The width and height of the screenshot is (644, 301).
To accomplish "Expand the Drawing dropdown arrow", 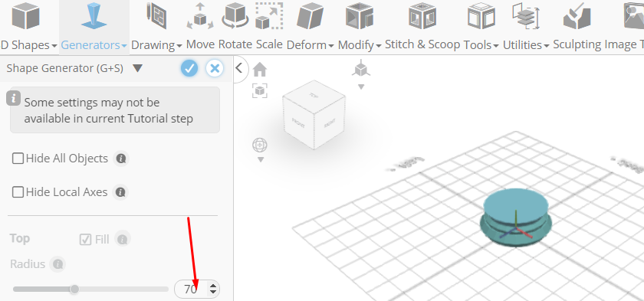I will tap(179, 46).
